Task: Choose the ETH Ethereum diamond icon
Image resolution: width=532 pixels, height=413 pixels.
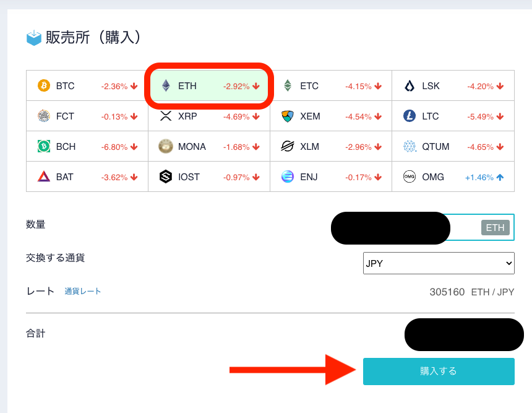Action: point(166,85)
